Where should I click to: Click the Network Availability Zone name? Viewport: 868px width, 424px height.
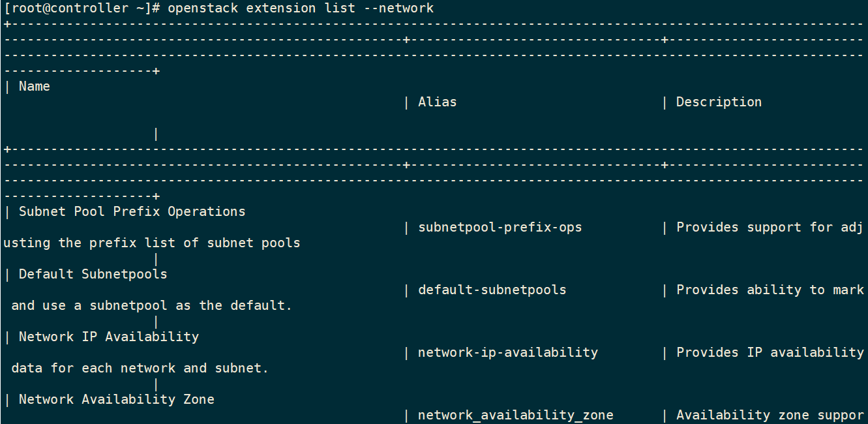coord(117,399)
